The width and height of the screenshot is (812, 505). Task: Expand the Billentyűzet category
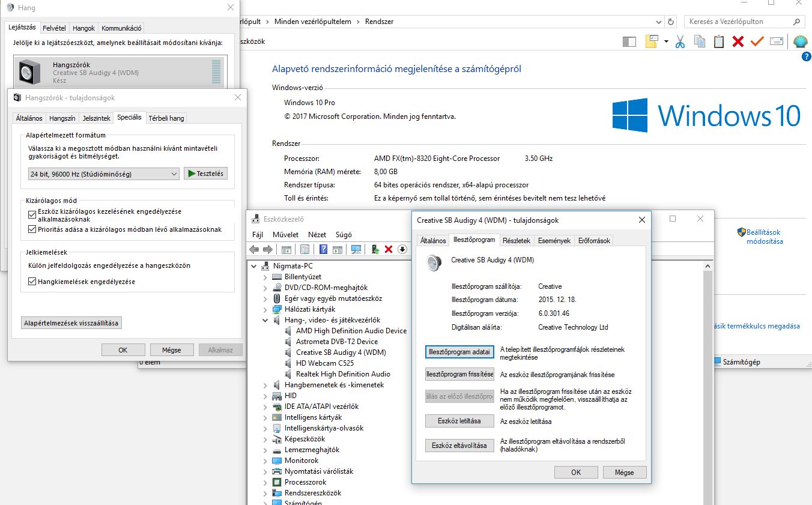pos(265,277)
